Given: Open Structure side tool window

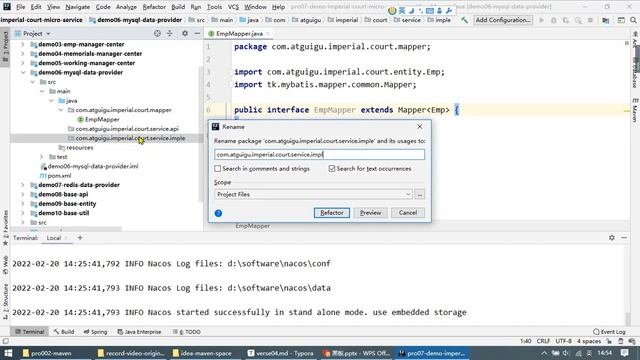Looking at the screenshot, I should [x=6, y=301].
